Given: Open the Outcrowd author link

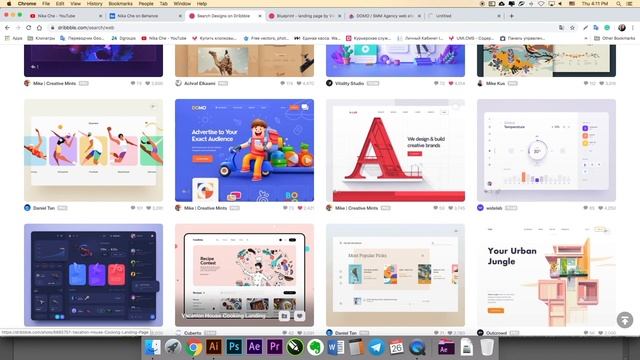Looking at the screenshot, I should pyautogui.click(x=496, y=333).
